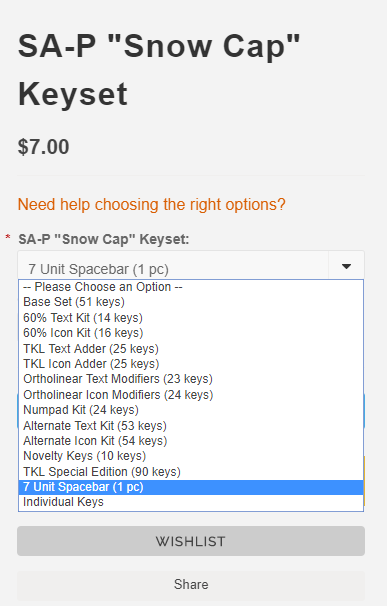Pick Alternate Text Kit (53 keys)
The height and width of the screenshot is (606, 387).
tap(191, 426)
